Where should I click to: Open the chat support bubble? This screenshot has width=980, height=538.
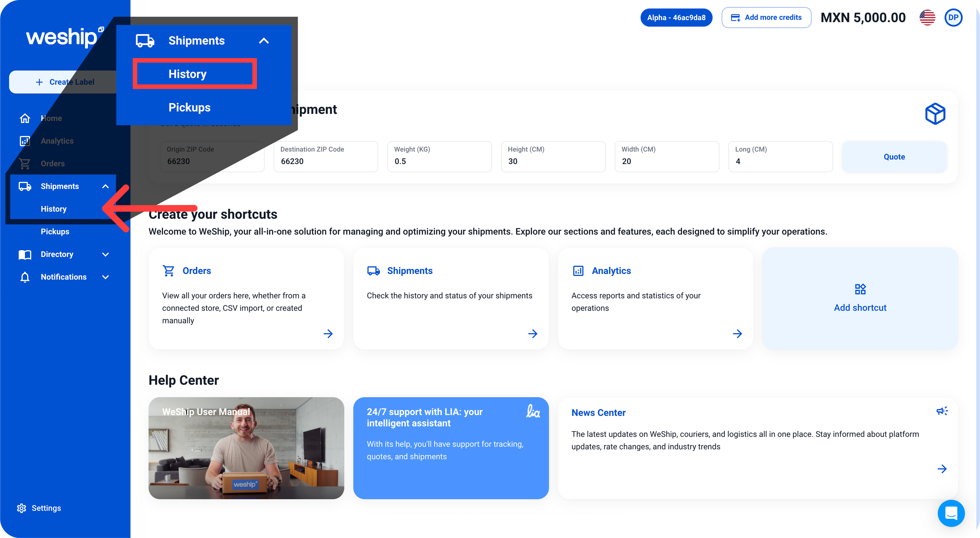(951, 513)
